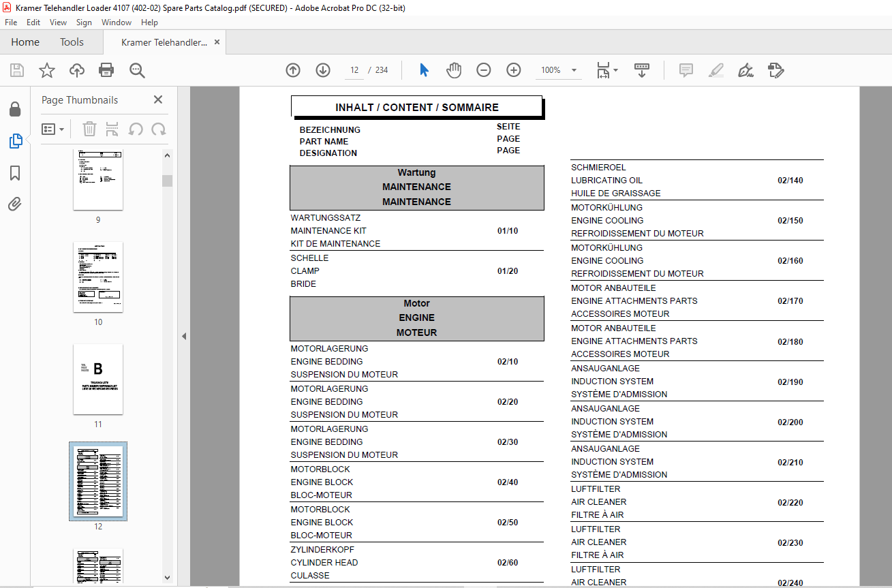
Task: Open the security lock panel
Action: click(x=15, y=109)
